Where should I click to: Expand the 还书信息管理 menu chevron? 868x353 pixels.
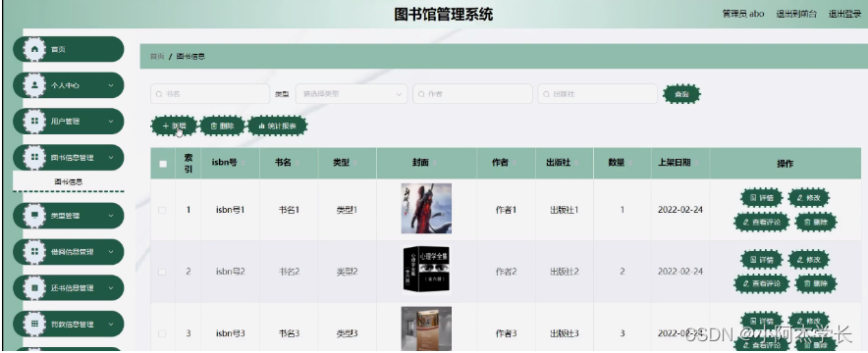111,288
